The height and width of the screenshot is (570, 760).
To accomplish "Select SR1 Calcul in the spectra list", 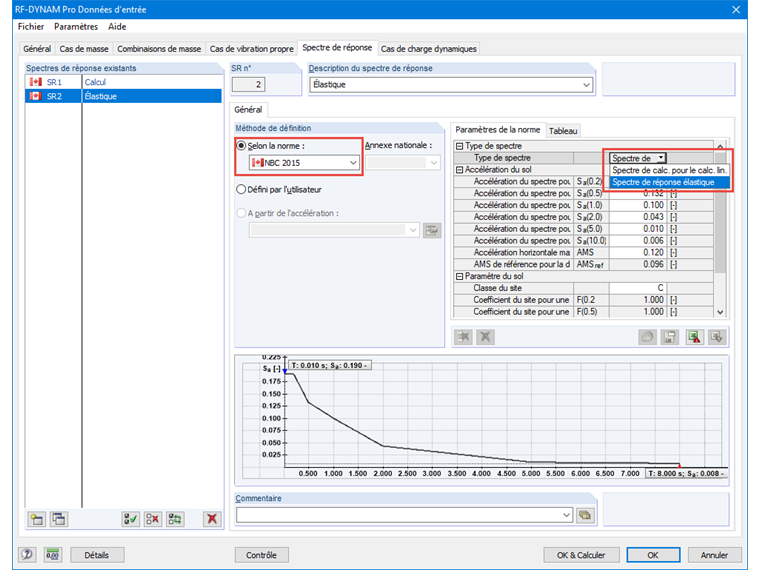I will [x=124, y=82].
